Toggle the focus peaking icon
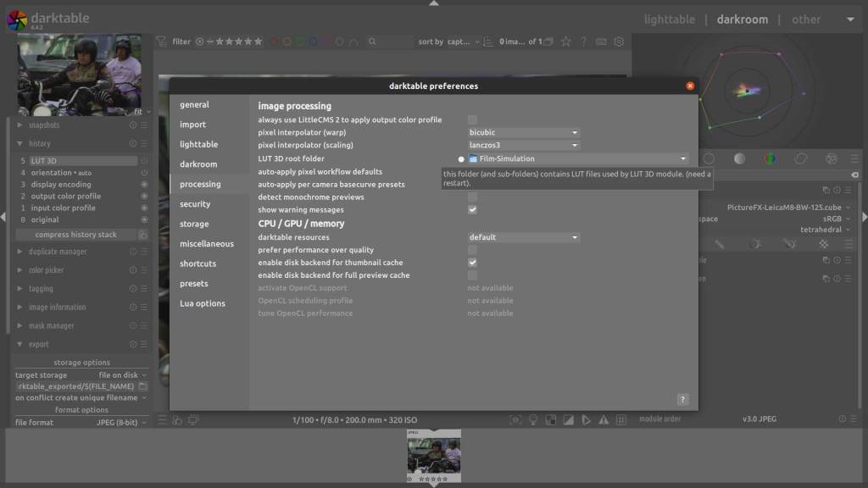 515,420
